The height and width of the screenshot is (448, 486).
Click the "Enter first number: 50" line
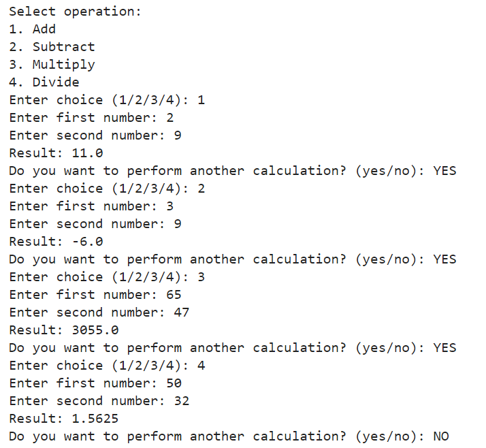[95, 383]
